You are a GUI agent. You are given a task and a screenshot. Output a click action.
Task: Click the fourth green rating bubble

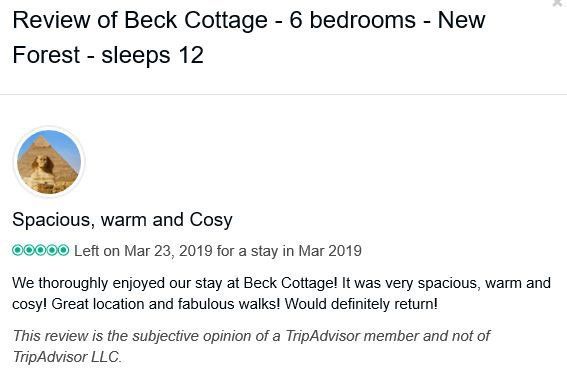(x=52, y=250)
